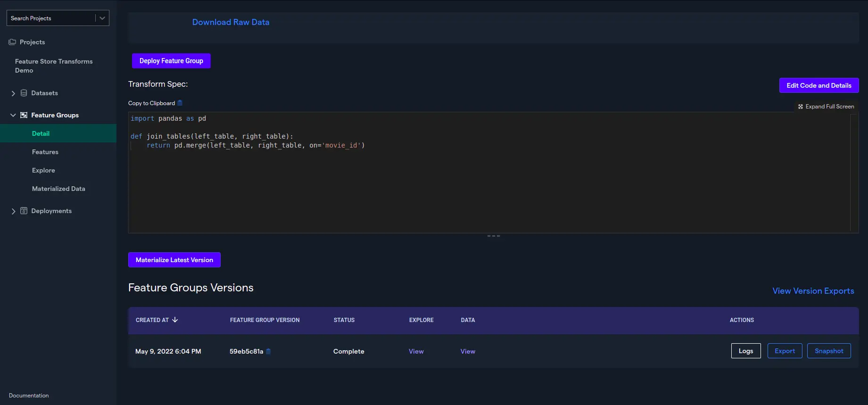
Task: Open the Detail sidebar item
Action: tap(58, 133)
